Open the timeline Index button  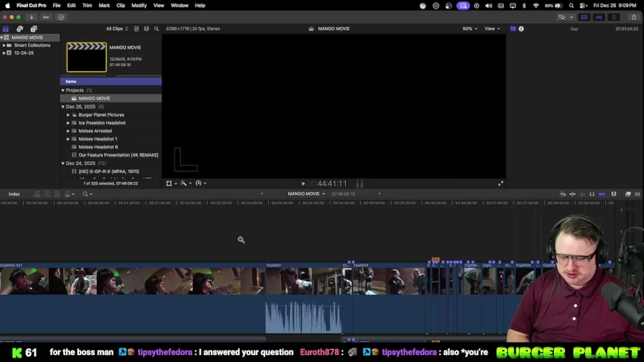tap(14, 194)
